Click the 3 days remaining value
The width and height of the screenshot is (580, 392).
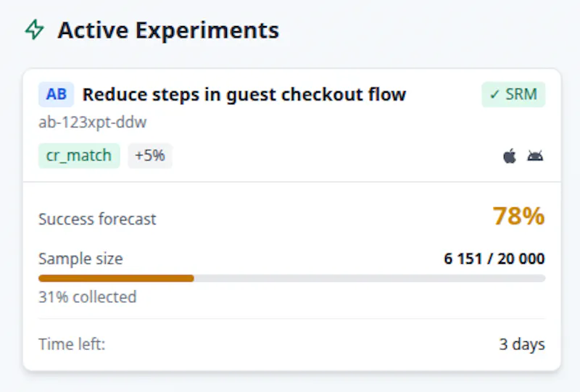coord(522,344)
